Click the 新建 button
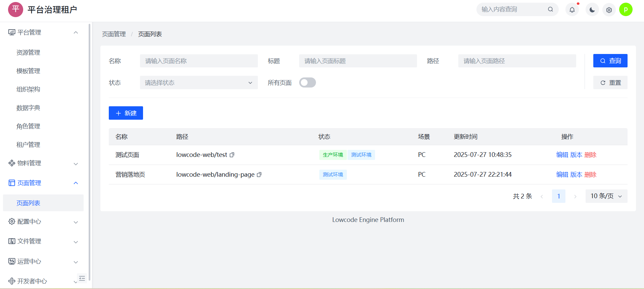Viewport: 644px width, 289px height. pyautogui.click(x=126, y=113)
